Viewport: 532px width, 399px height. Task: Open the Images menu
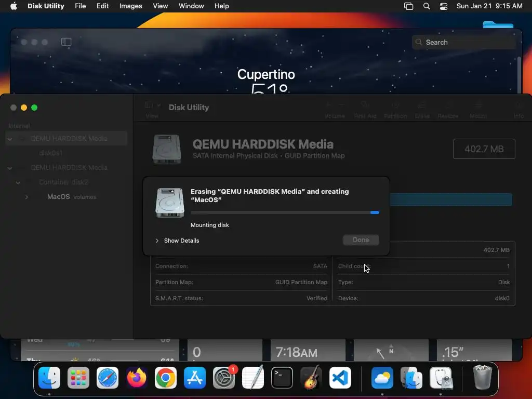tap(130, 6)
